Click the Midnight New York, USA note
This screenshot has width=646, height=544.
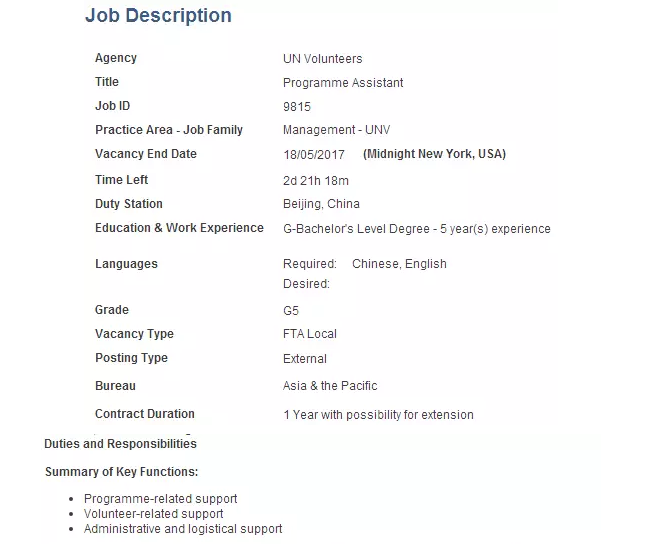click(x=434, y=154)
